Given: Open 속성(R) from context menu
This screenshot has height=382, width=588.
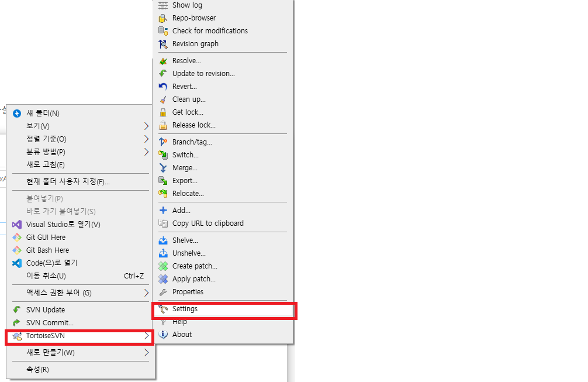Looking at the screenshot, I should coord(80,369).
